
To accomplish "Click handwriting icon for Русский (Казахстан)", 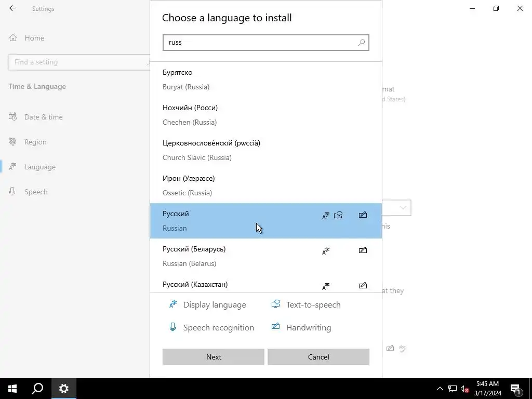I will pyautogui.click(x=363, y=285).
